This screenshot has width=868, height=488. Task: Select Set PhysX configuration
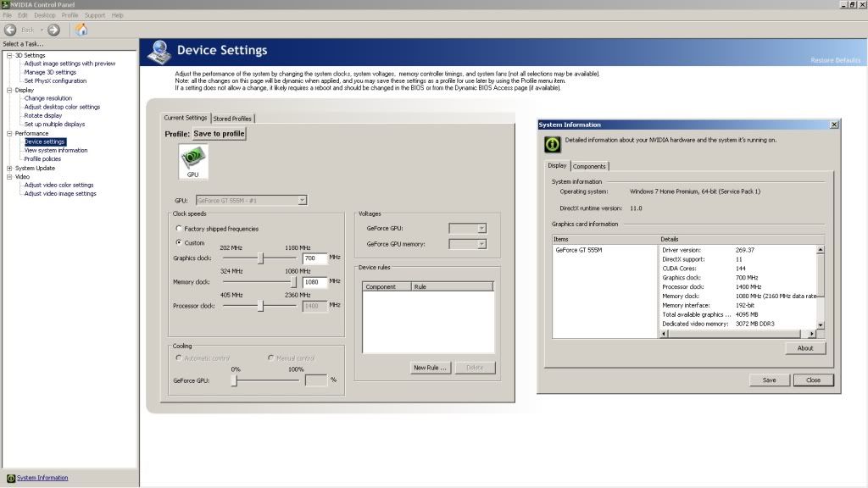[55, 80]
